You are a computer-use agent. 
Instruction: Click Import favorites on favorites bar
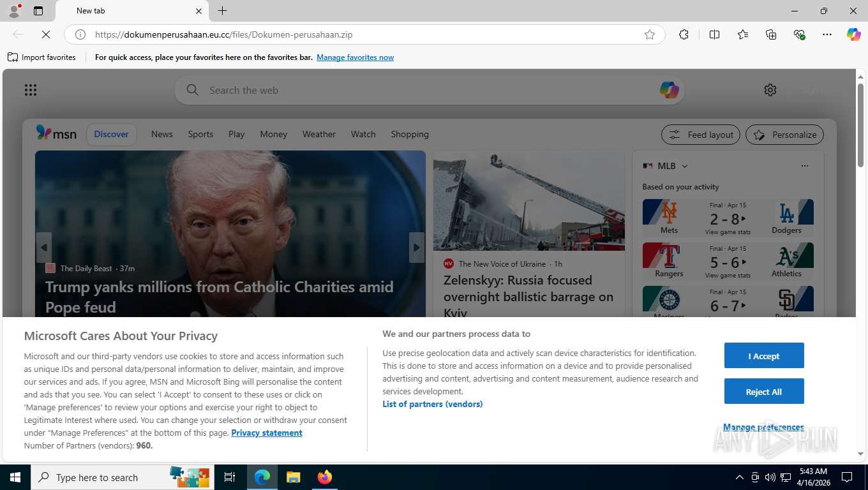[42, 57]
